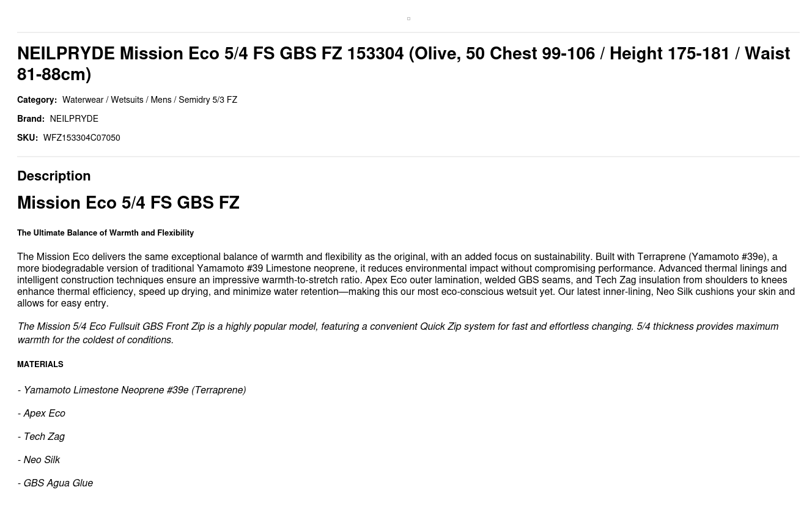Open the Semidry 5/3 FZ category
This screenshot has width=812, height=517.
coord(208,100)
